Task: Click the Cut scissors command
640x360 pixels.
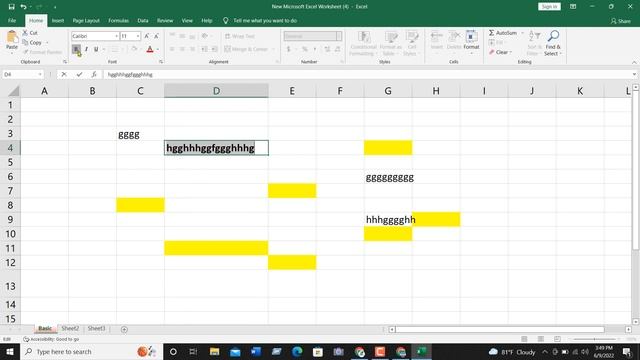Action: (x=30, y=33)
